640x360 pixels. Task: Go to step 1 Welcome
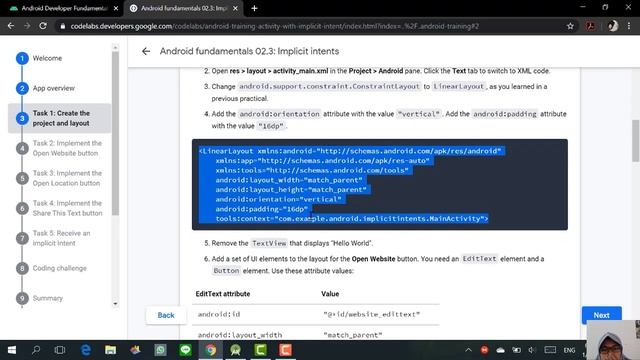click(47, 58)
